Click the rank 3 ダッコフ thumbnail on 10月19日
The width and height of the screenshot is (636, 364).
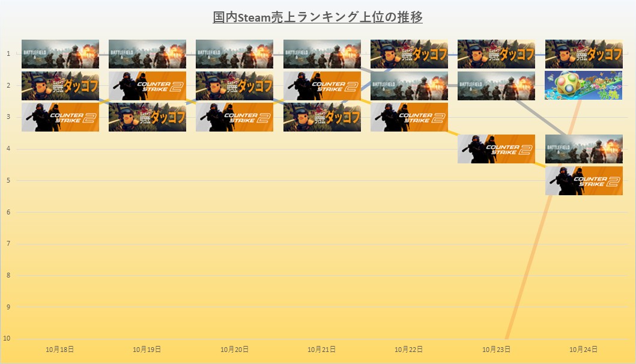[x=147, y=117]
